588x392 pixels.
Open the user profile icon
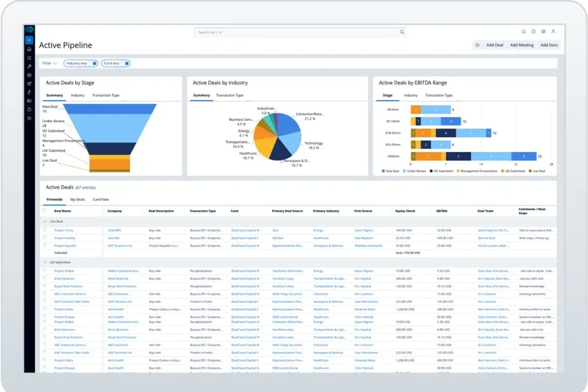point(553,32)
